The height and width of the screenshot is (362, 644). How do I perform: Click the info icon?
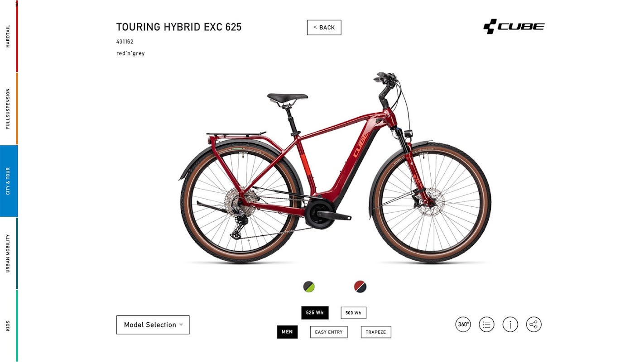[x=510, y=324]
